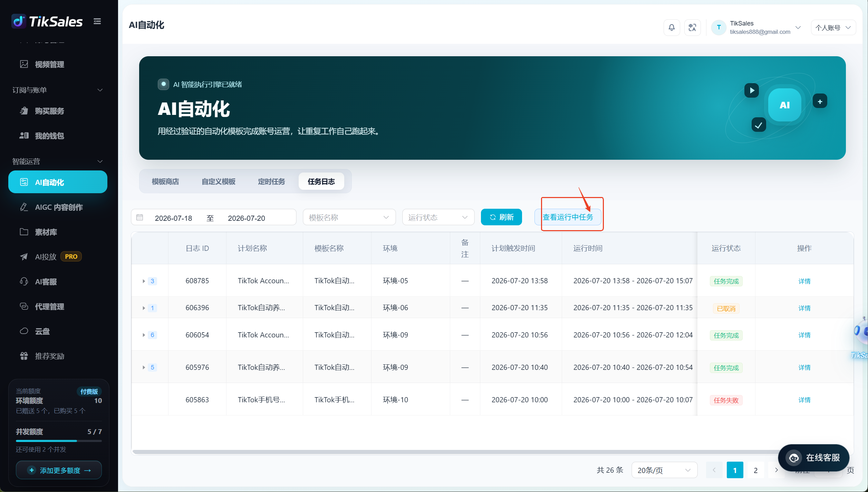Click the 云盘 cloud icon

[x=24, y=331]
